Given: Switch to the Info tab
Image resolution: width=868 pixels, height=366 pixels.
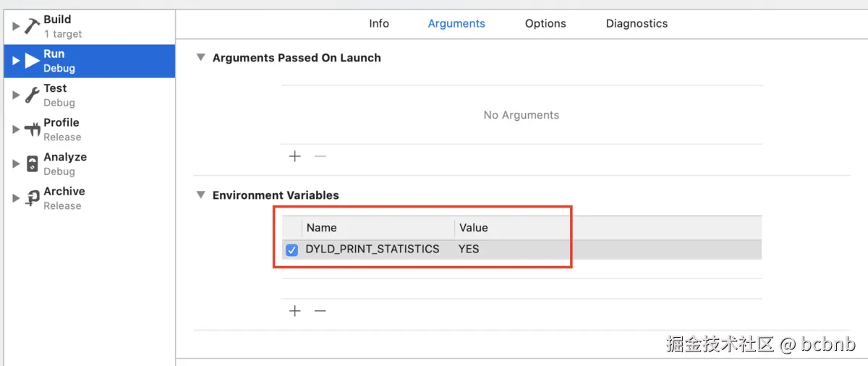Looking at the screenshot, I should [379, 23].
